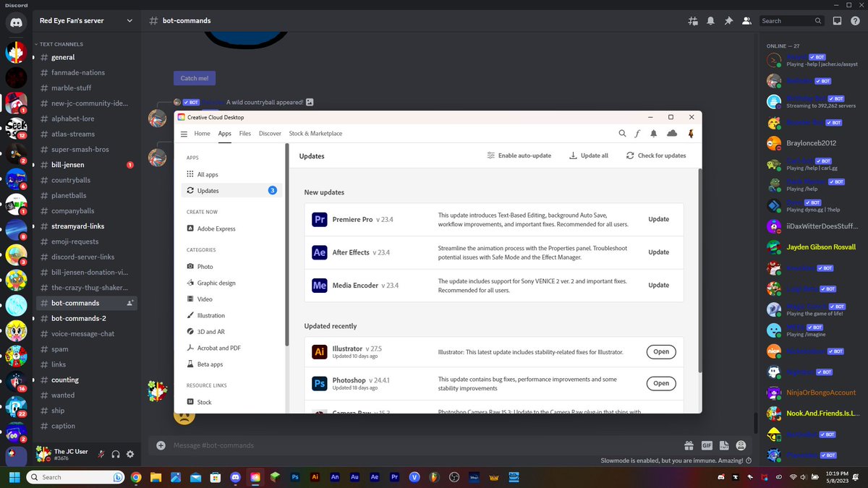Image resolution: width=868 pixels, height=488 pixels.
Task: Create invite for bot-commands channel
Action: pyautogui.click(x=130, y=303)
